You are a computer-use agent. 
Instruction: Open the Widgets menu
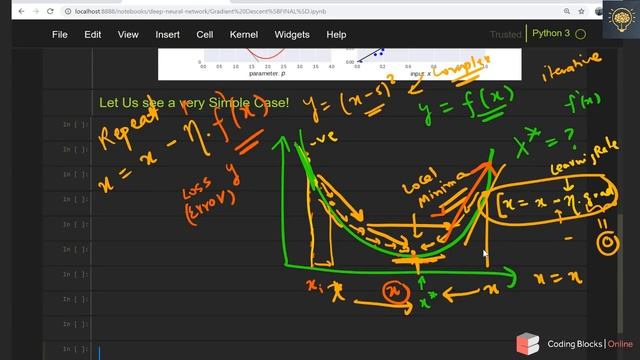pos(292,35)
